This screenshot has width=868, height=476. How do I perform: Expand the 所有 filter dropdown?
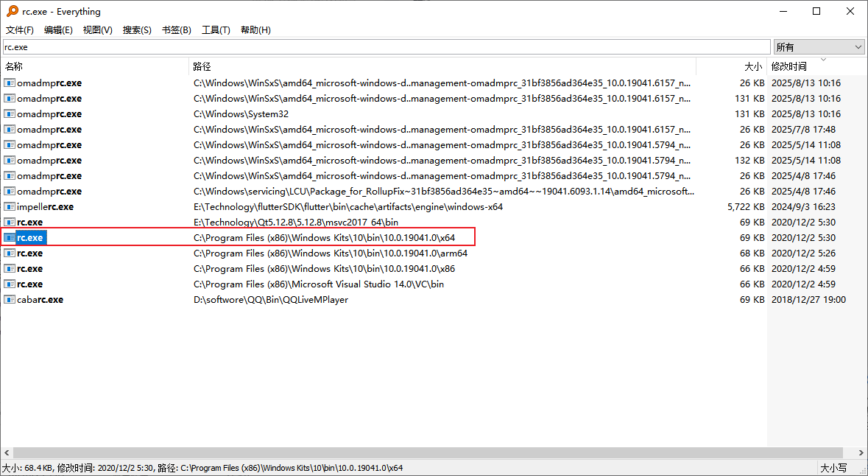[819, 47]
